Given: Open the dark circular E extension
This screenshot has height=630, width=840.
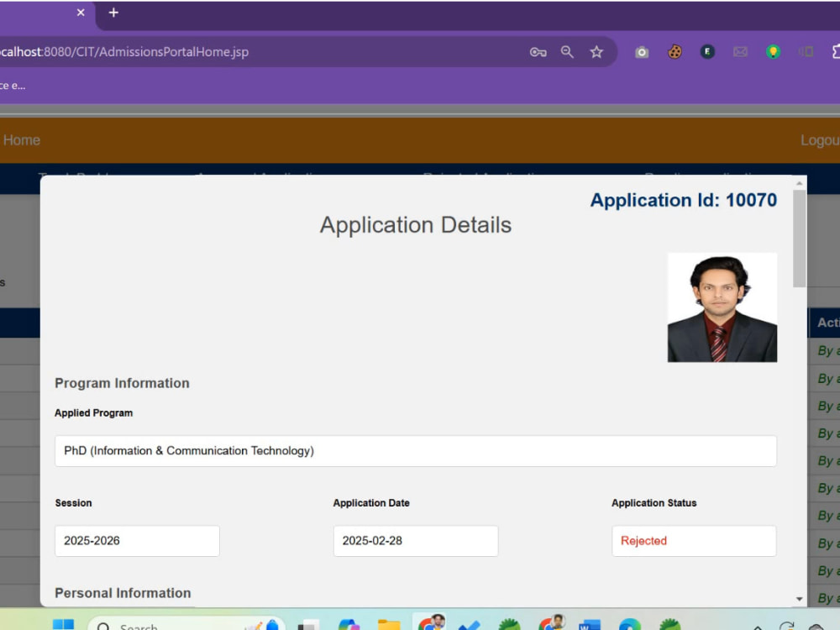Looking at the screenshot, I should coord(707,52).
